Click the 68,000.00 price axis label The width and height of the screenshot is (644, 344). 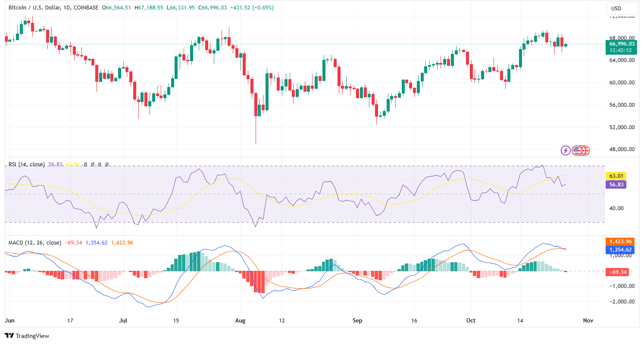(622, 38)
